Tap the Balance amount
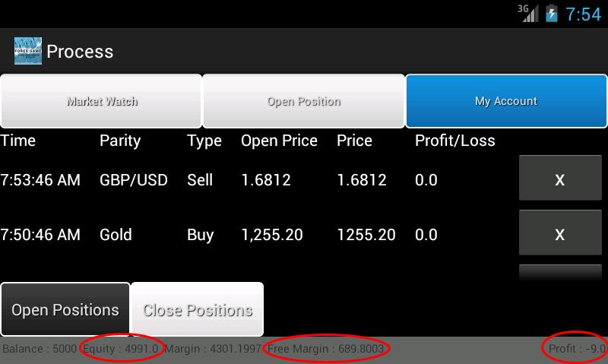Screen dimensions: 608x364 click(40, 349)
